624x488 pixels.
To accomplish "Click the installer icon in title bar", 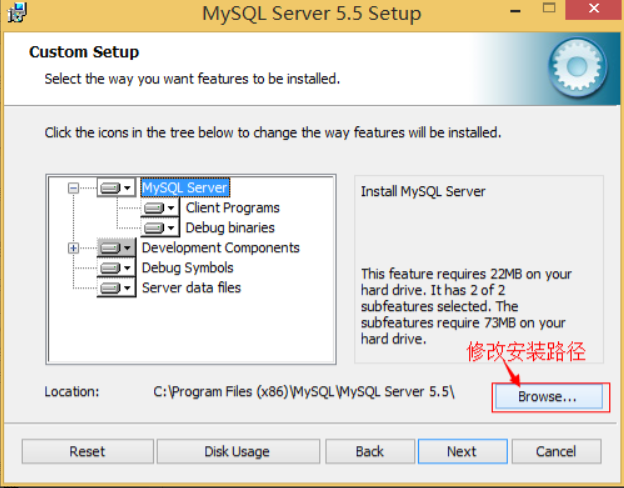I will [17, 12].
